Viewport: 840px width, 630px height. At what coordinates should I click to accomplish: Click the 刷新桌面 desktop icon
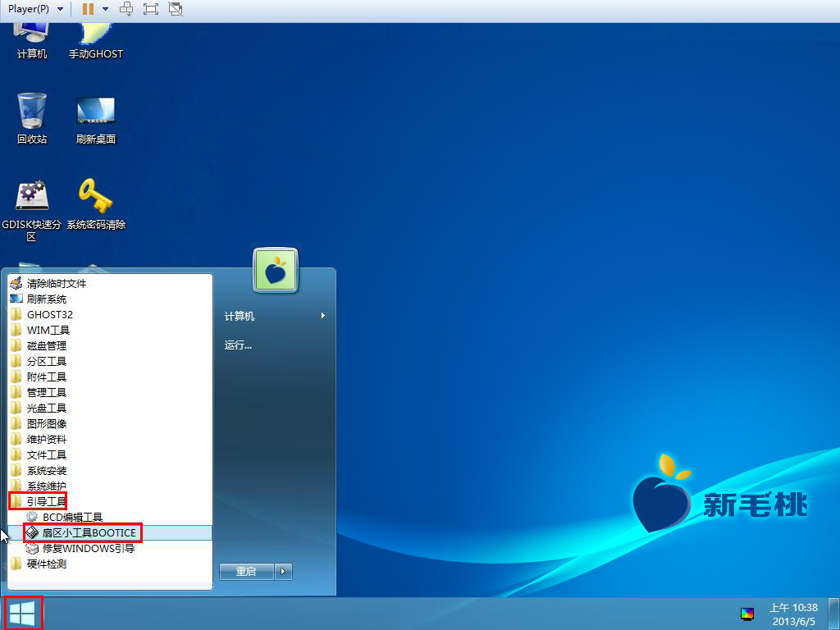click(x=96, y=121)
